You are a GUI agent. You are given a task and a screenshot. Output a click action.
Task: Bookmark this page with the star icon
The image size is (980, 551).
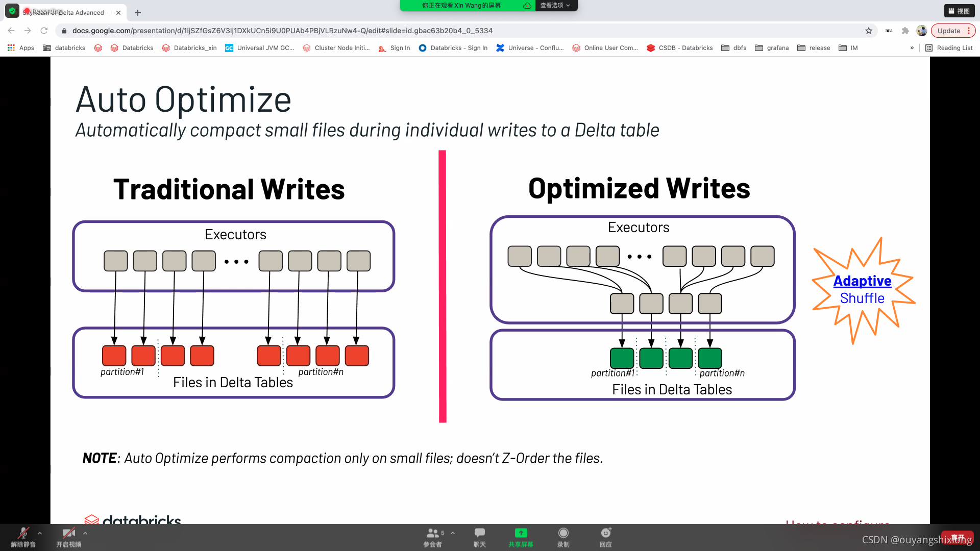868,31
